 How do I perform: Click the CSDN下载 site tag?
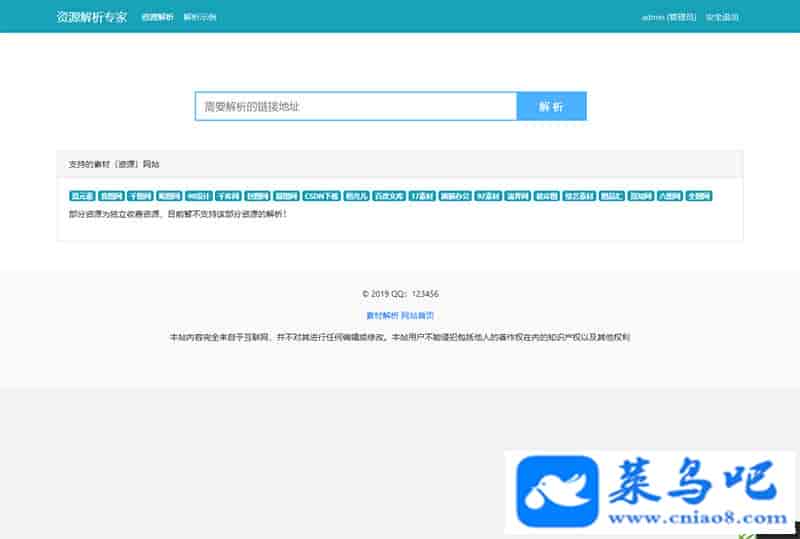[321, 196]
